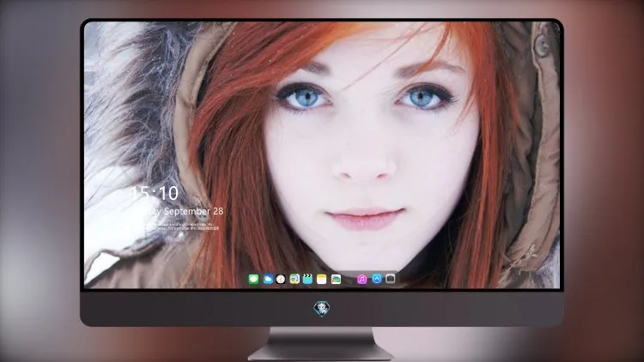Image resolution: width=644 pixels, height=362 pixels.
Task: Open the gray Camera dock icon
Action: [x=390, y=279]
